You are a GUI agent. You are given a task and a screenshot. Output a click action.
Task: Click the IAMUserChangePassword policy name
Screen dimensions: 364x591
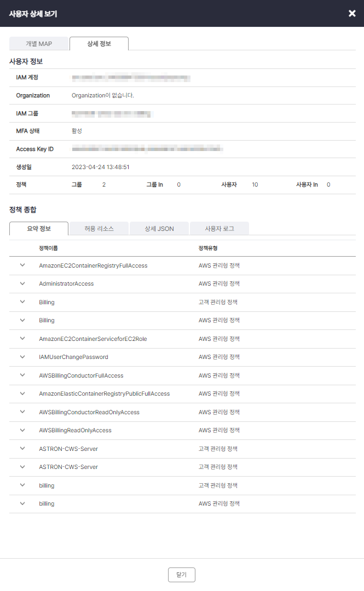pos(73,357)
